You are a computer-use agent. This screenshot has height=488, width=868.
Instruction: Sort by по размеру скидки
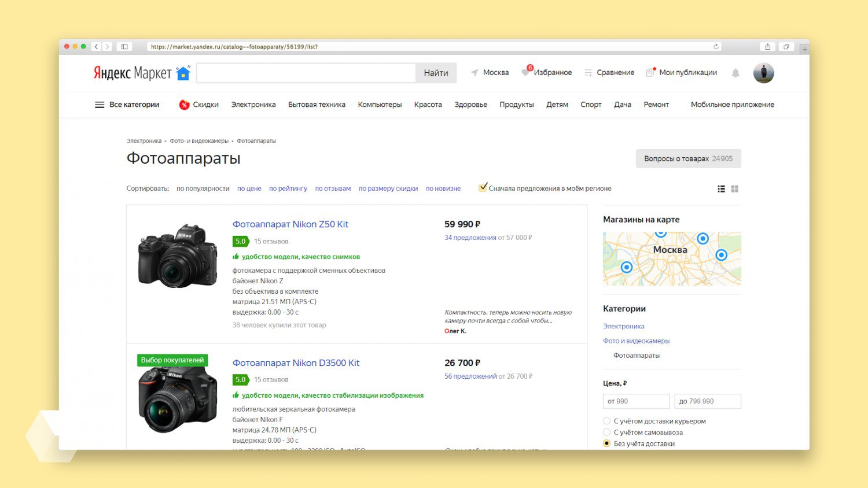pos(388,188)
